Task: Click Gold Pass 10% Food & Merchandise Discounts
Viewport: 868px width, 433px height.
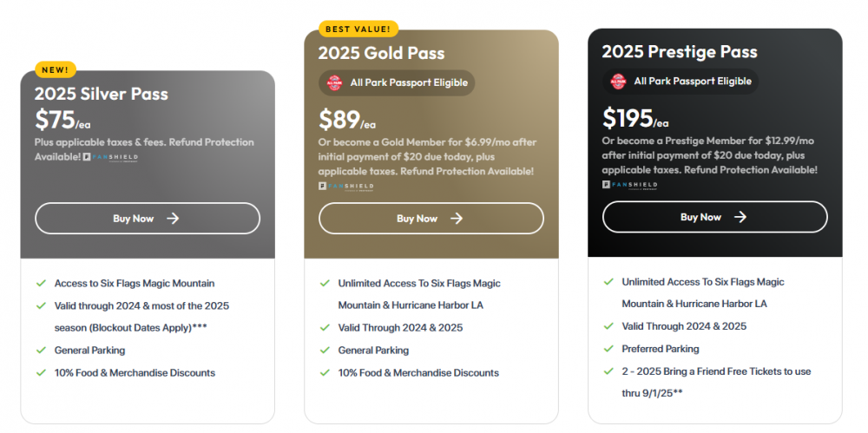Action: [418, 373]
